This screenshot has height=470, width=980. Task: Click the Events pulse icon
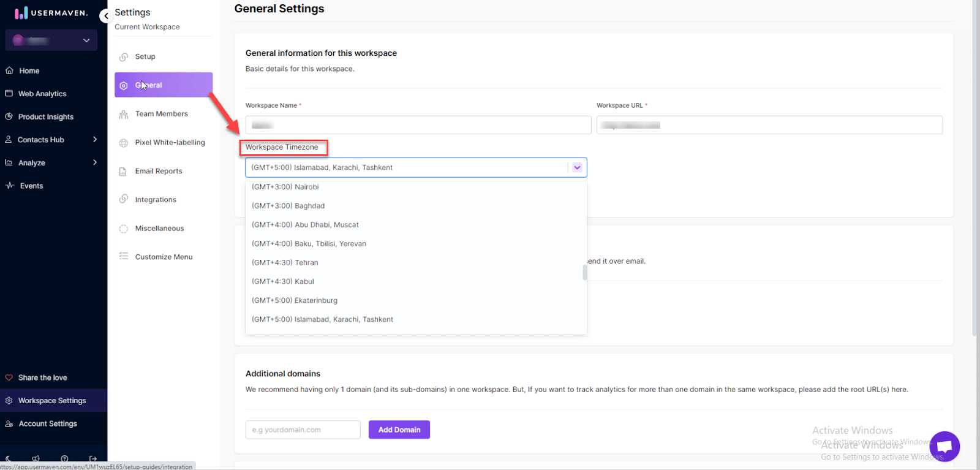pos(10,186)
